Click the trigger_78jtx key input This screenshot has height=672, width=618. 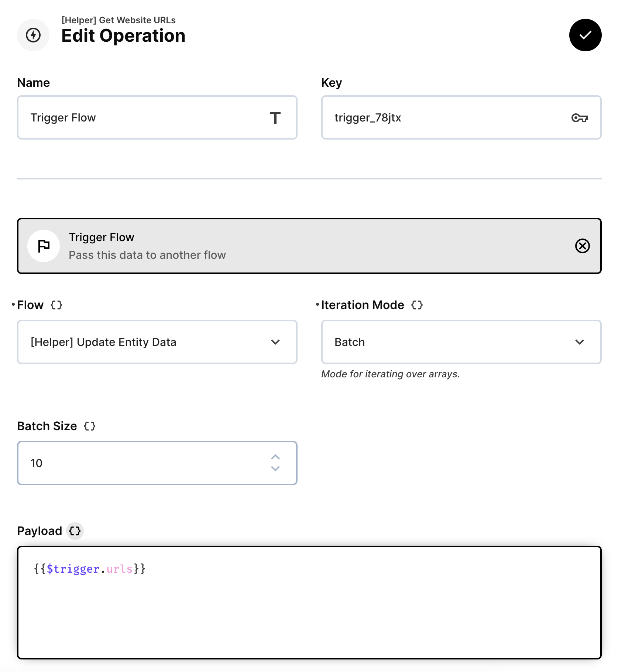pyautogui.click(x=443, y=117)
